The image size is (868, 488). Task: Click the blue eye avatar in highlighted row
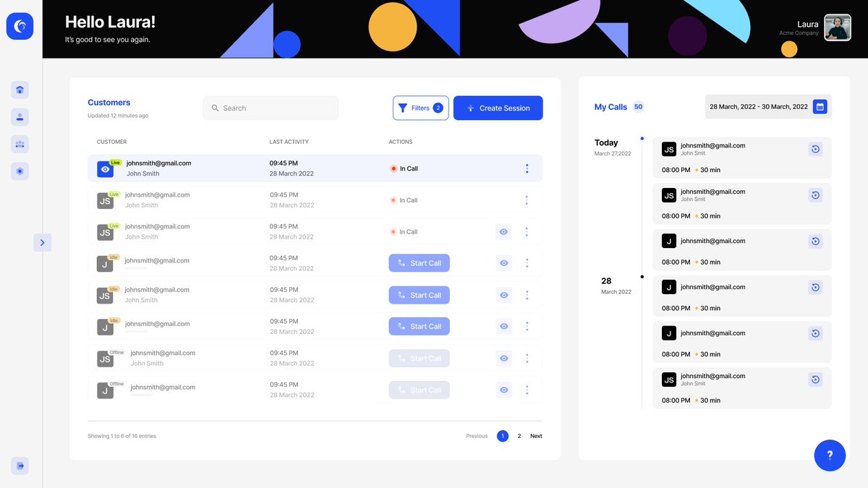[106, 169]
